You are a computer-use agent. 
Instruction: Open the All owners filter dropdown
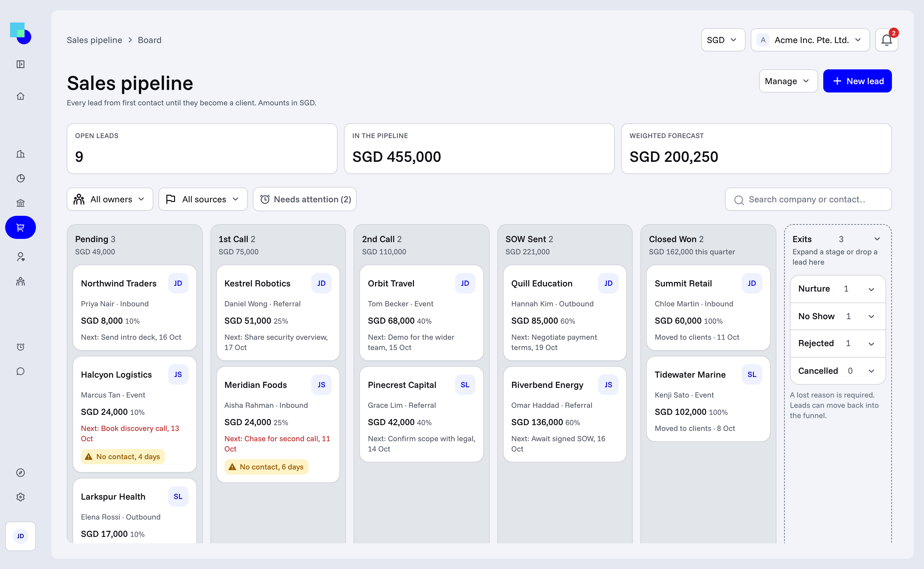click(110, 199)
